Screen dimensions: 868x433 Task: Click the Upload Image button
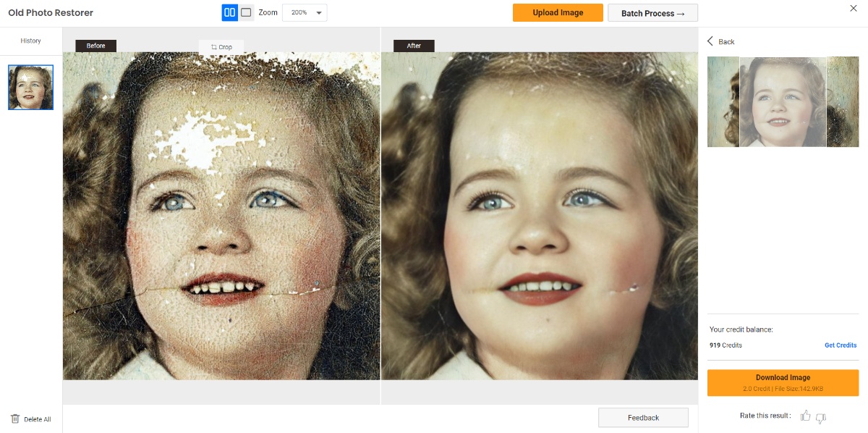[558, 12]
